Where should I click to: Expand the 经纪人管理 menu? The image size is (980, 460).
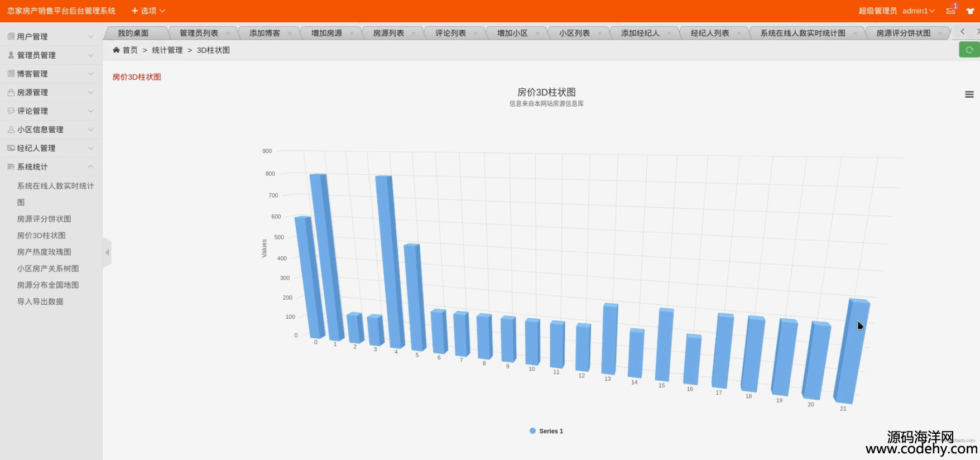pyautogui.click(x=51, y=148)
